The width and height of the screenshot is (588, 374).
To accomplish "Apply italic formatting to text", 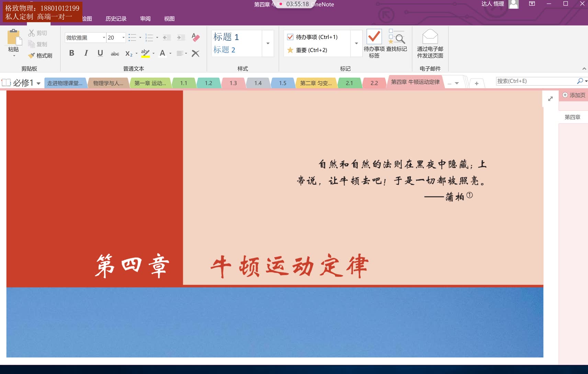I will point(86,53).
